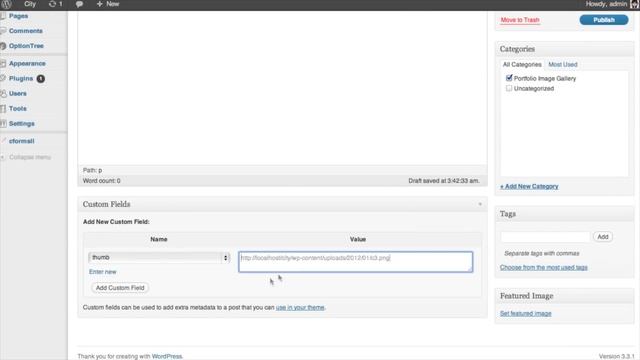Click the cformsII icon in sidebar
Image resolution: width=640 pixels, height=360 pixels.
(3, 141)
